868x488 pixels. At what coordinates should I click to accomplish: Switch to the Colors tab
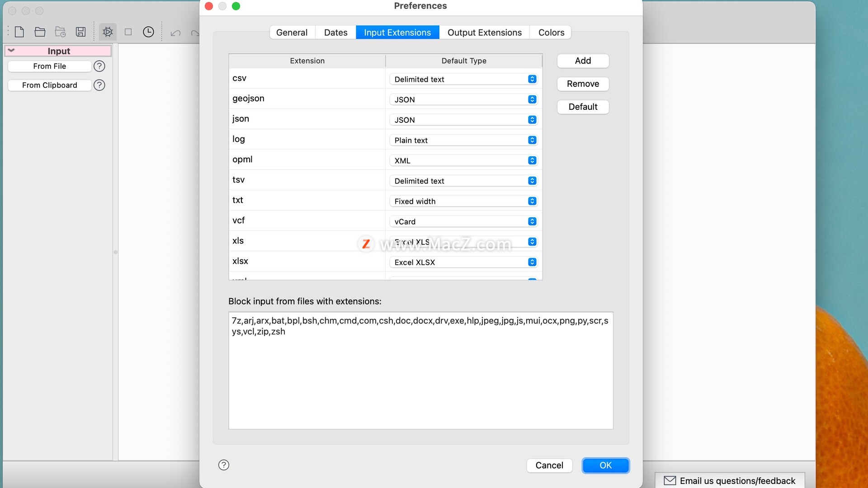pyautogui.click(x=551, y=33)
